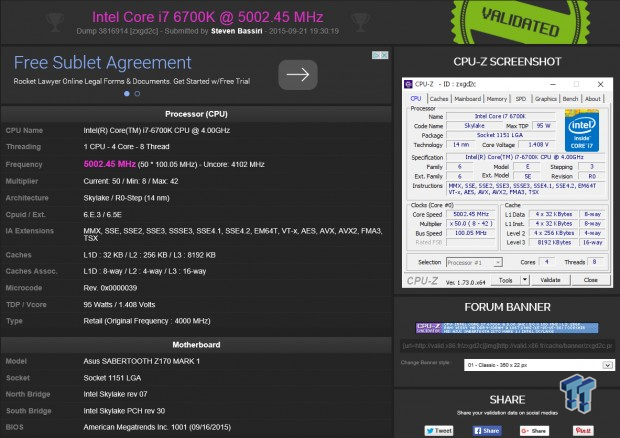
Task: Share validation on Facebook
Action: click(486, 431)
